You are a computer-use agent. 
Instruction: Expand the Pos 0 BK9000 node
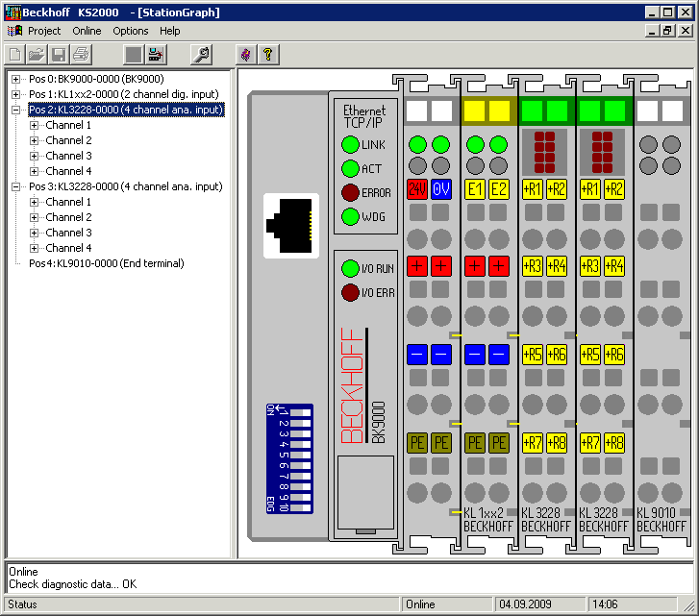pos(16,80)
